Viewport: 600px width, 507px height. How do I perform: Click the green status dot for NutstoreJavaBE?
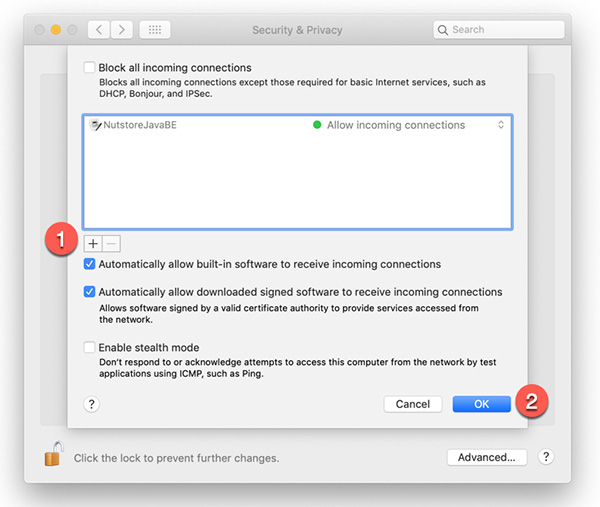pyautogui.click(x=317, y=126)
